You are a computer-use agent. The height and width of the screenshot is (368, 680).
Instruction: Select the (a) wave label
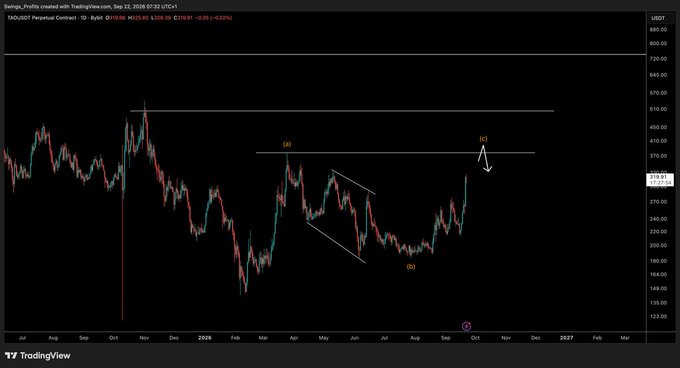pyautogui.click(x=287, y=144)
